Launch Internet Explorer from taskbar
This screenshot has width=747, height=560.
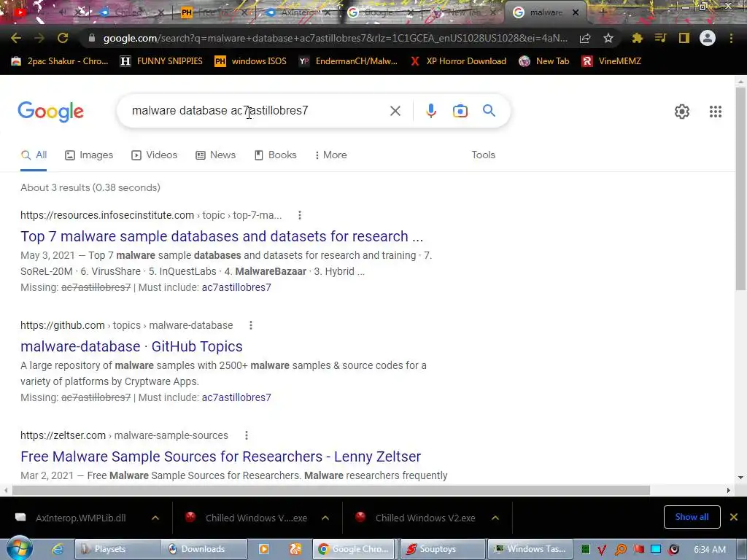(58, 549)
